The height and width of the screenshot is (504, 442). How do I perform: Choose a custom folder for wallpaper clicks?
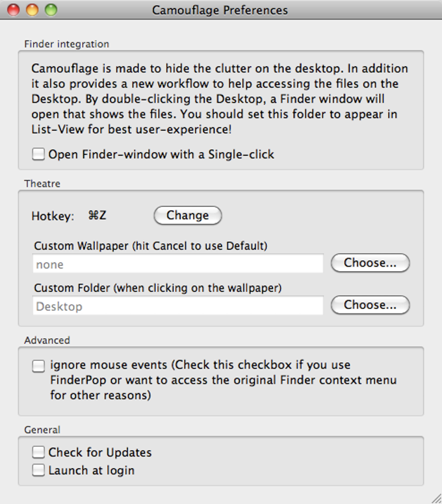pos(370,305)
